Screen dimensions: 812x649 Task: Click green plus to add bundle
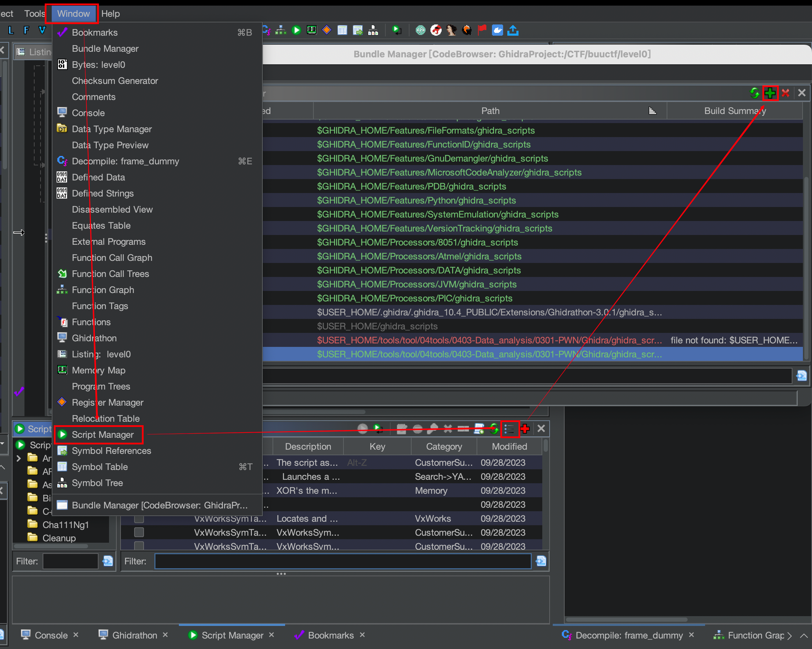coord(770,93)
